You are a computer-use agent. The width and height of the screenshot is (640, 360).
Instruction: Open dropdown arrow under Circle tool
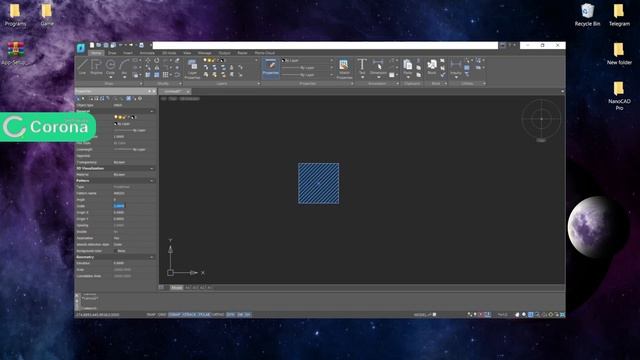[x=110, y=77]
